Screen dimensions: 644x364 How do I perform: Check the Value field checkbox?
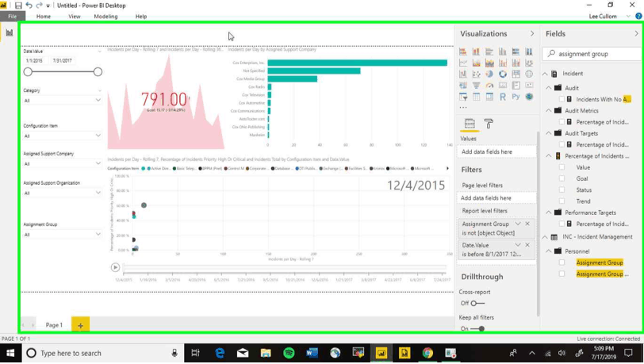(562, 167)
